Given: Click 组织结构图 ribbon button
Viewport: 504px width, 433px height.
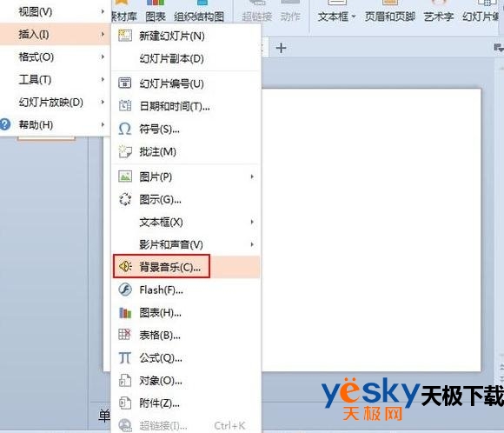Looking at the screenshot, I should 199,11.
